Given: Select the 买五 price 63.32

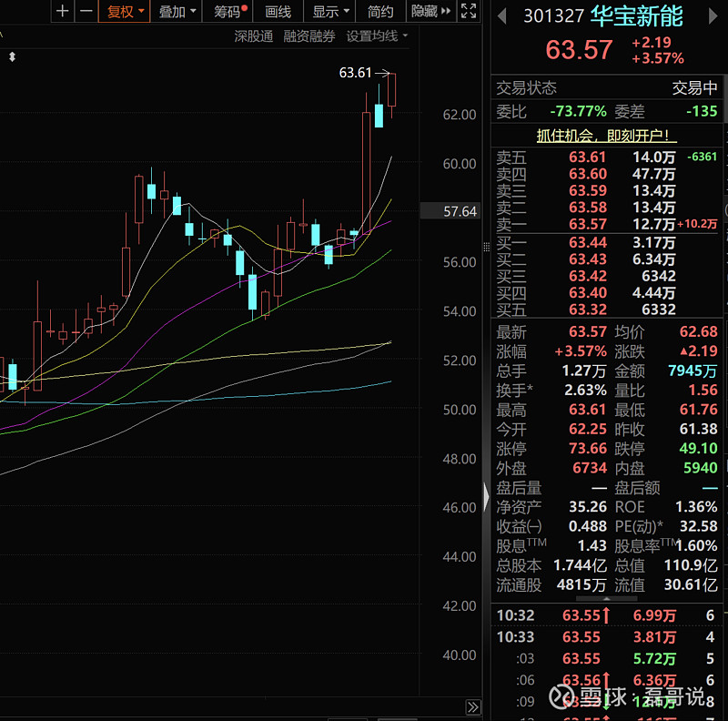Looking at the screenshot, I should click(588, 310).
